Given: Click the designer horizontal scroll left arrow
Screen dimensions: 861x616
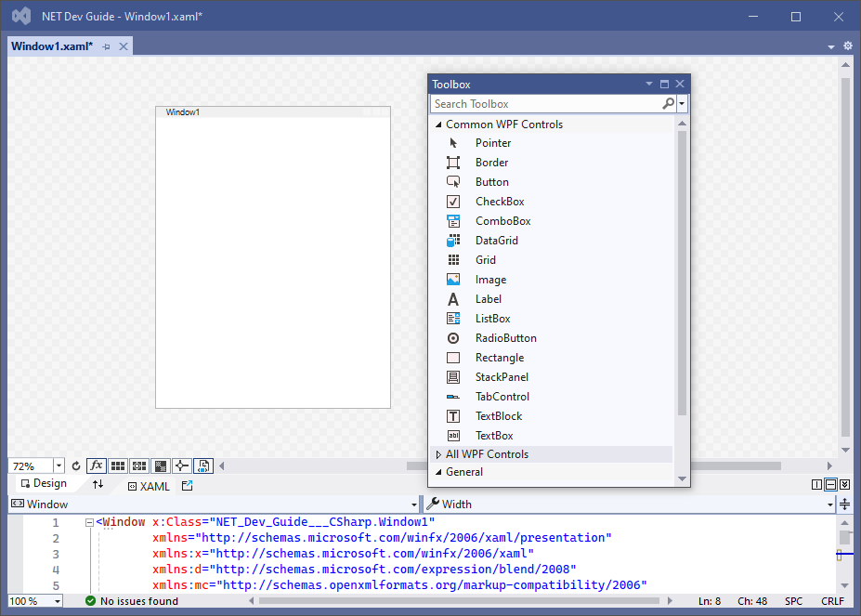Looking at the screenshot, I should [x=222, y=466].
